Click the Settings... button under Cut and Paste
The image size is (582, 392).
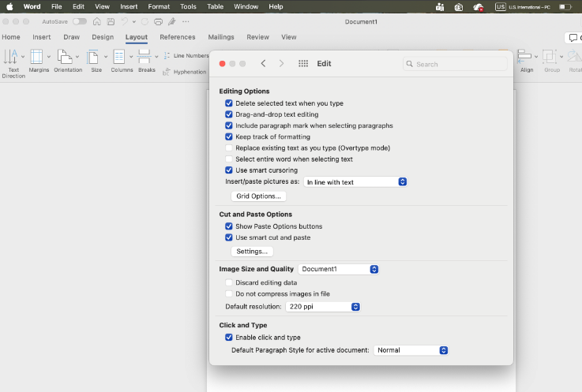tap(252, 252)
